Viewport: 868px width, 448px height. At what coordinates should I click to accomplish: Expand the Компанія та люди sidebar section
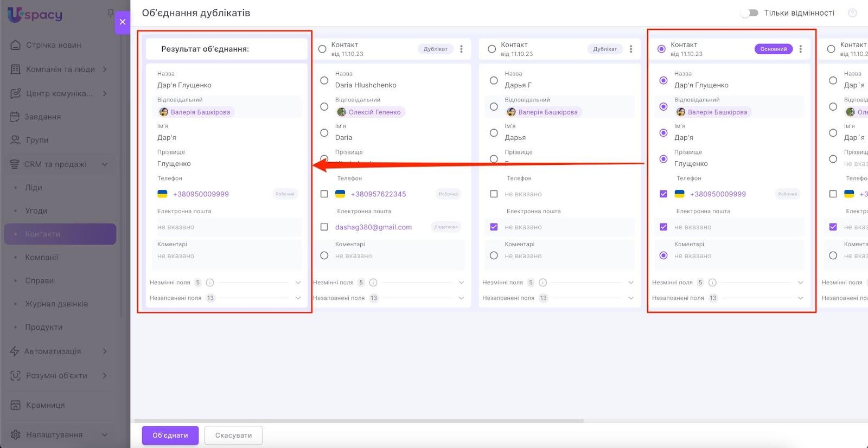point(105,69)
